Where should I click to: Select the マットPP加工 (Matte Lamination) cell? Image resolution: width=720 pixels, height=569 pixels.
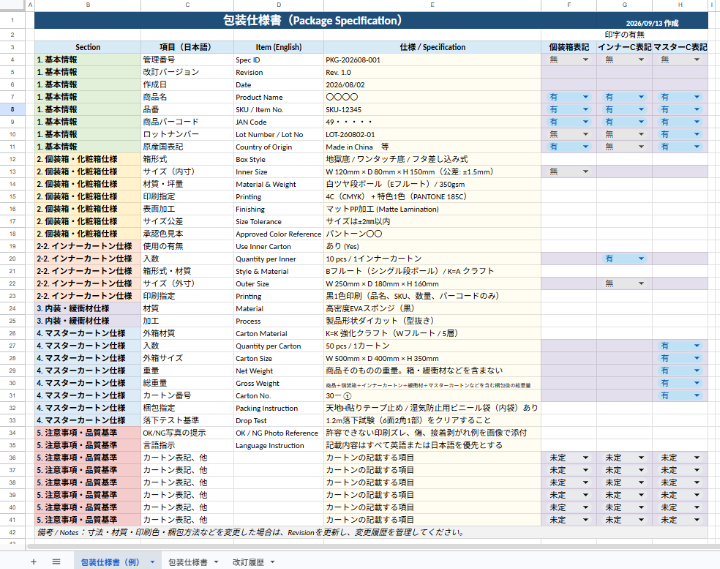coord(432,209)
